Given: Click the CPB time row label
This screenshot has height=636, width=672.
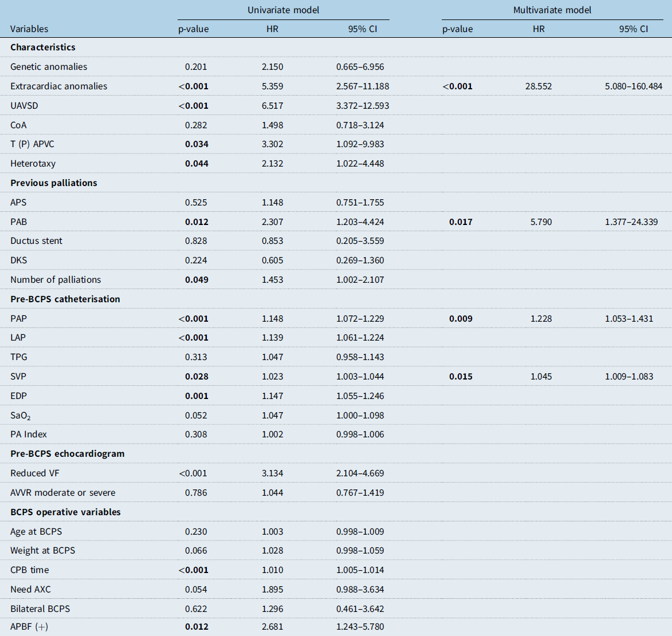Looking at the screenshot, I should tap(30, 570).
